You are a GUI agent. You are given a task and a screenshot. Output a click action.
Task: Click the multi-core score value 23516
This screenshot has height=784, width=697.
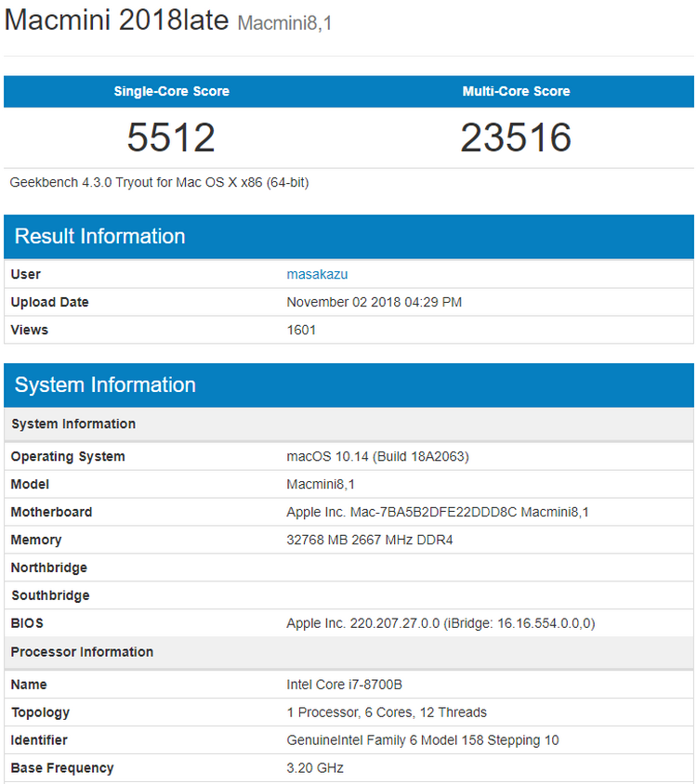[x=516, y=137]
